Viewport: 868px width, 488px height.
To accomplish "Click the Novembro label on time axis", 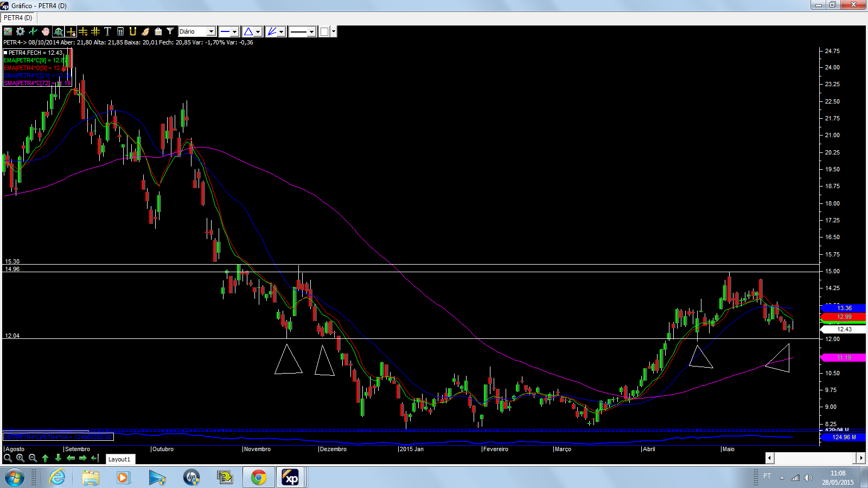I will tap(257, 449).
